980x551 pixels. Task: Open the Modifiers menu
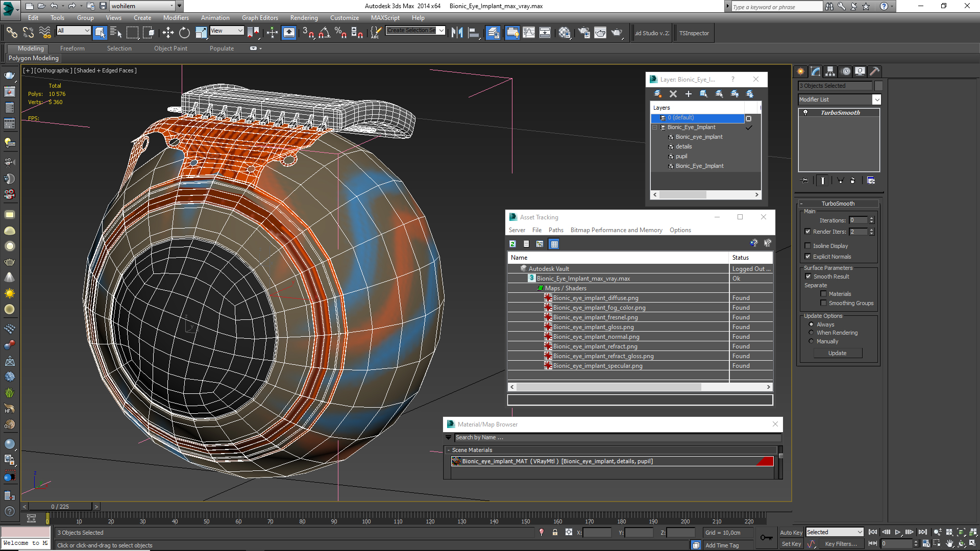(176, 18)
